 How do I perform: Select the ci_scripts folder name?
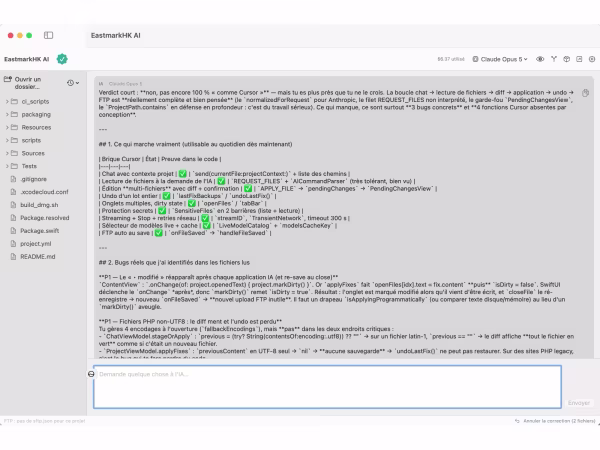pyautogui.click(x=35, y=101)
